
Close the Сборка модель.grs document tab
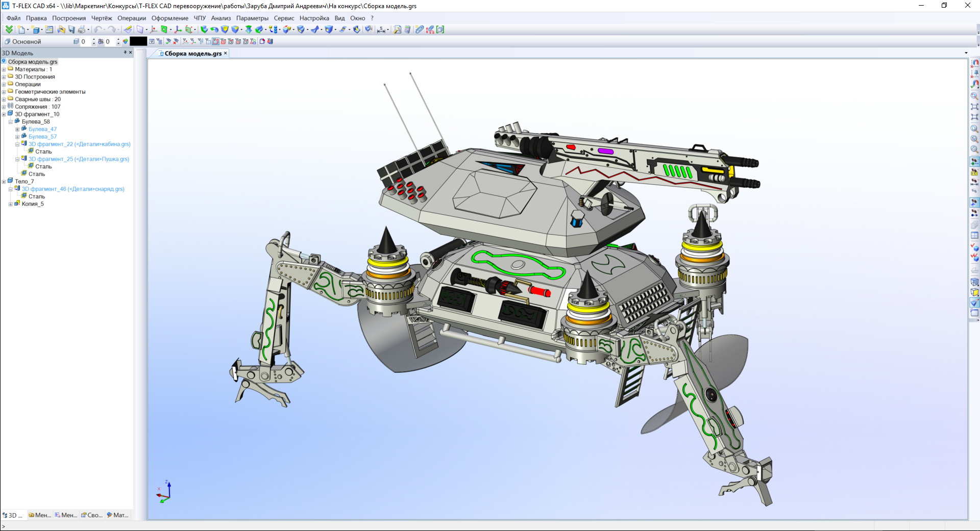coord(225,53)
